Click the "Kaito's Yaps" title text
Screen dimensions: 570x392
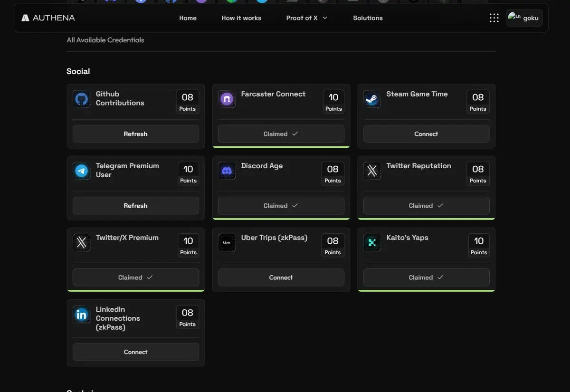coord(407,238)
